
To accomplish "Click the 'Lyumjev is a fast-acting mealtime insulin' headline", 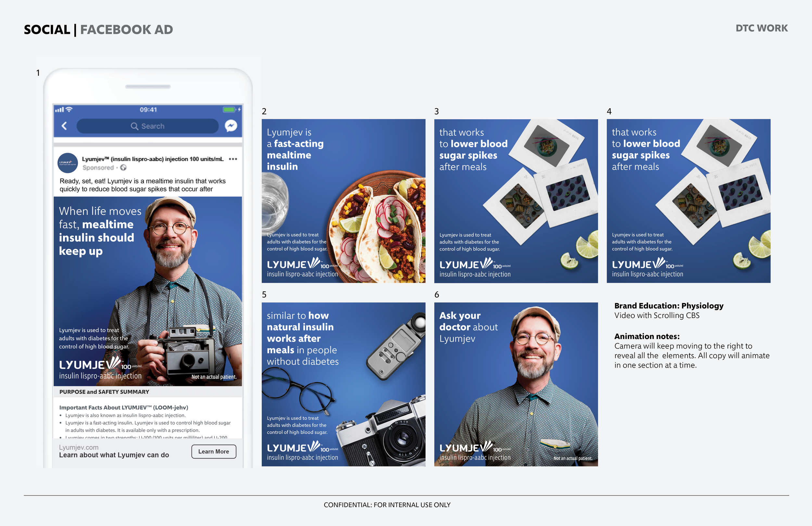I will (x=296, y=149).
